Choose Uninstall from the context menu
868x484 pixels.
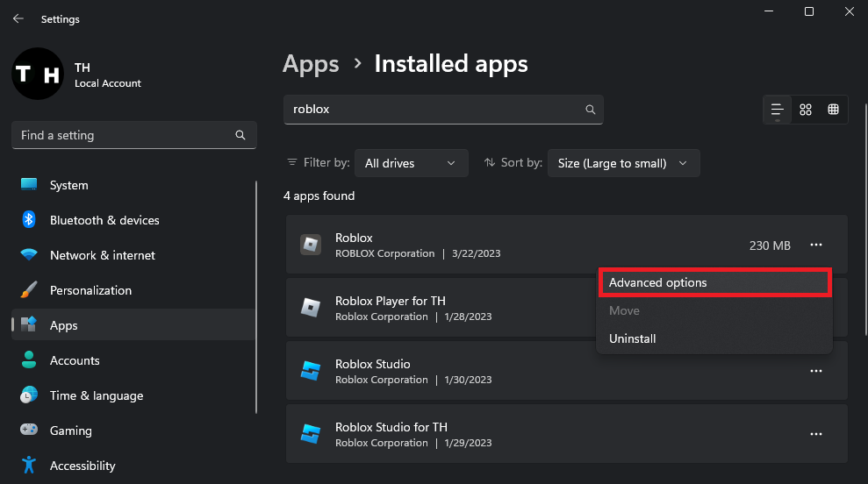coord(633,338)
